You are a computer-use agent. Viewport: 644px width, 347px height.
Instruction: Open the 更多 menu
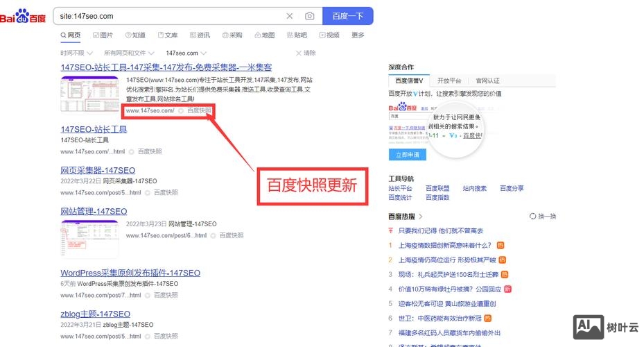pyautogui.click(x=358, y=35)
